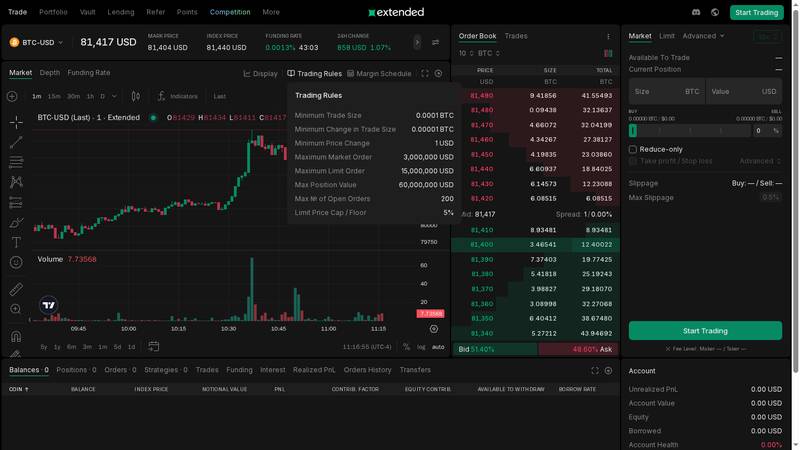Viewport: 800px width, 450px height.
Task: Open the go-to-date calendar icon
Action: pos(154,346)
